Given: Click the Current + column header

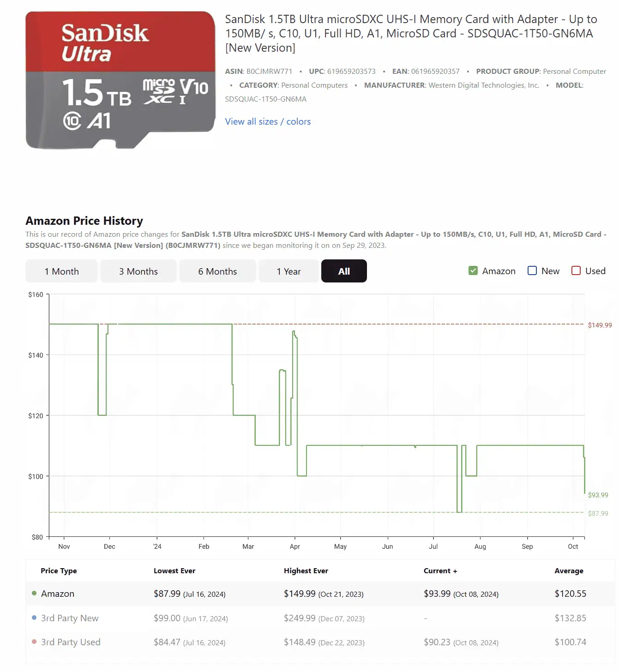Looking at the screenshot, I should click(x=440, y=571).
